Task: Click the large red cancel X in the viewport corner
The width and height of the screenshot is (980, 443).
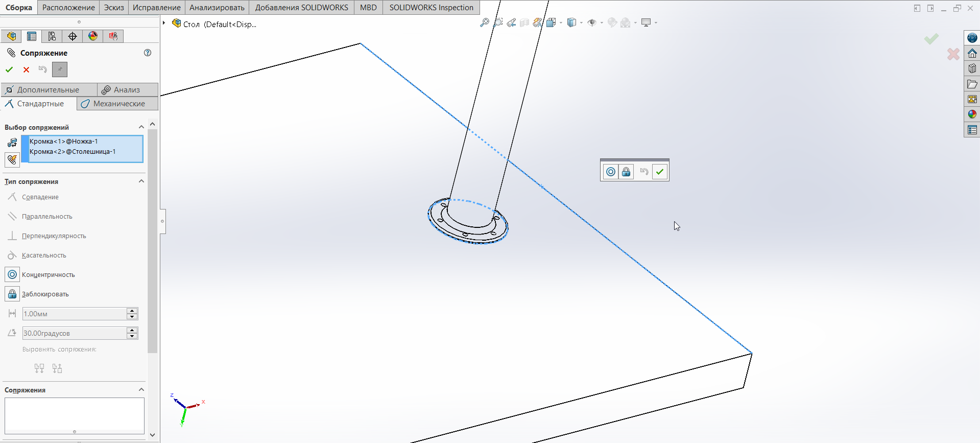Action: (953, 54)
